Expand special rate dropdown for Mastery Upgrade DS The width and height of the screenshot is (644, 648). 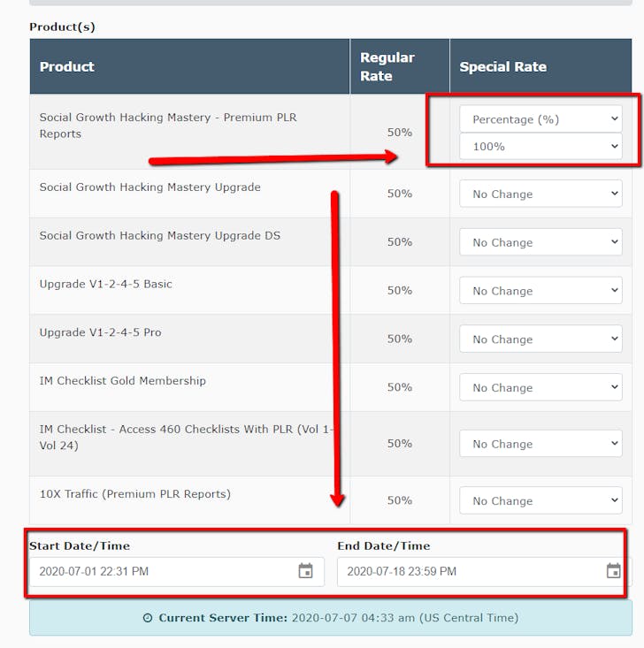pyautogui.click(x=540, y=242)
